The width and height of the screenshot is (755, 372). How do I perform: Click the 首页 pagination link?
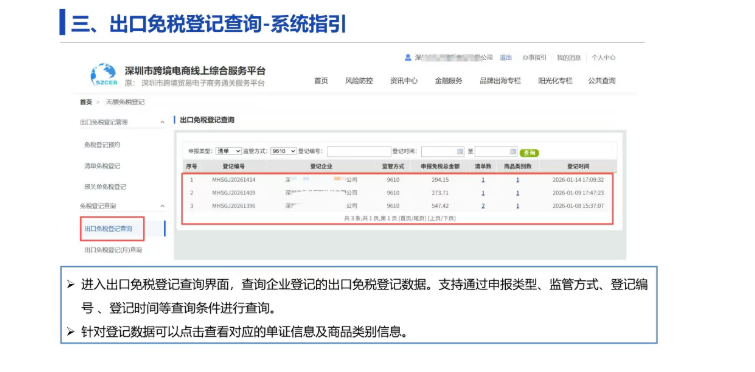(x=405, y=218)
